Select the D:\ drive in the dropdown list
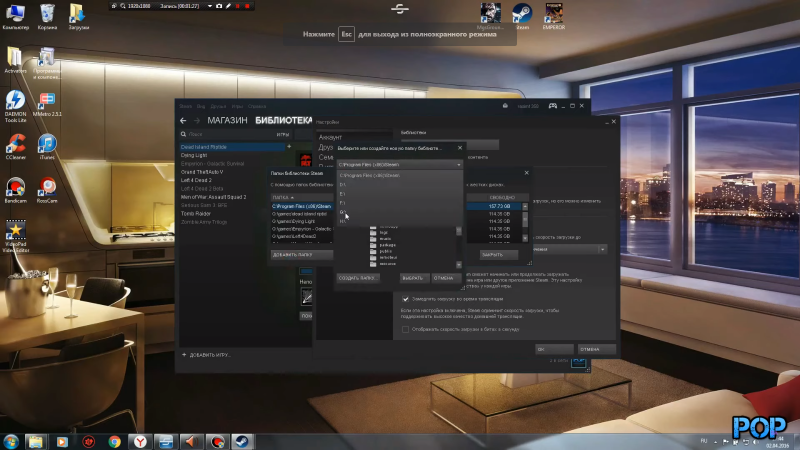Screen dimensions: 800x450 coord(399,185)
